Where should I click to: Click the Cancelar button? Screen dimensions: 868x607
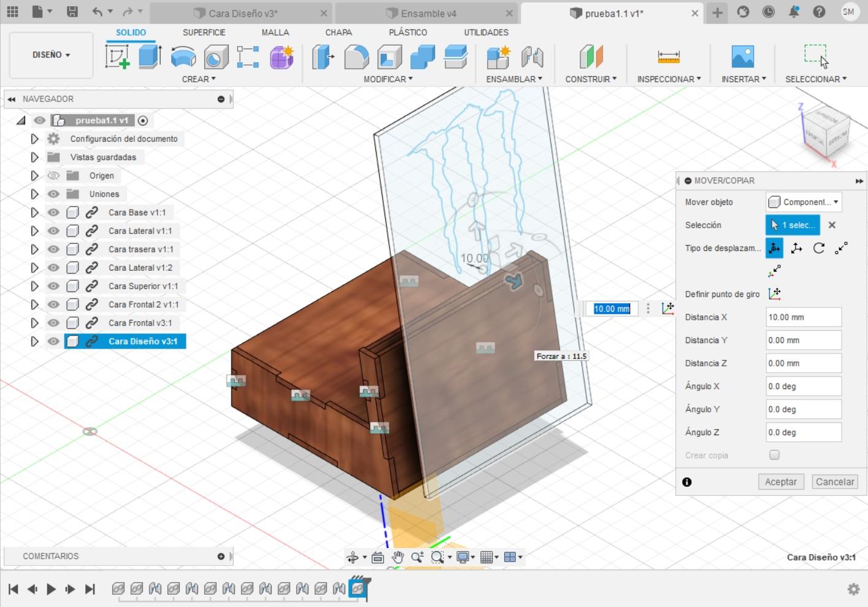click(834, 482)
